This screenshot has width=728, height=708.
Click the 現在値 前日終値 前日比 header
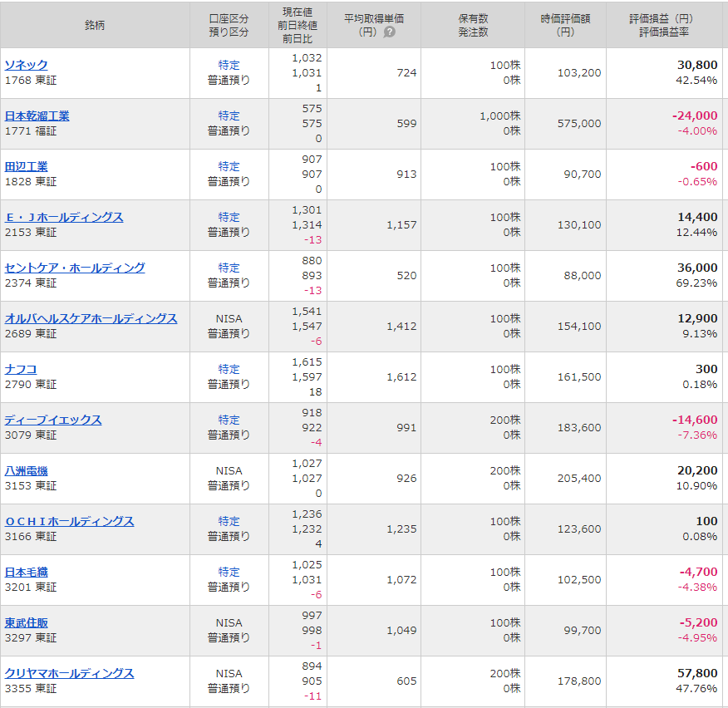tap(298, 25)
